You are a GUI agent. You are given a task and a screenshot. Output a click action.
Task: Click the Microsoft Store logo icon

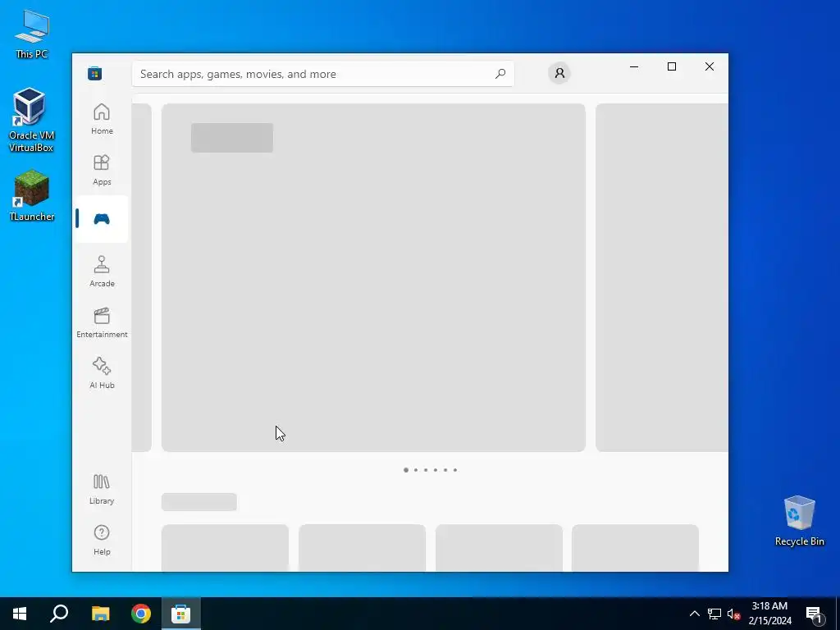pyautogui.click(x=95, y=73)
